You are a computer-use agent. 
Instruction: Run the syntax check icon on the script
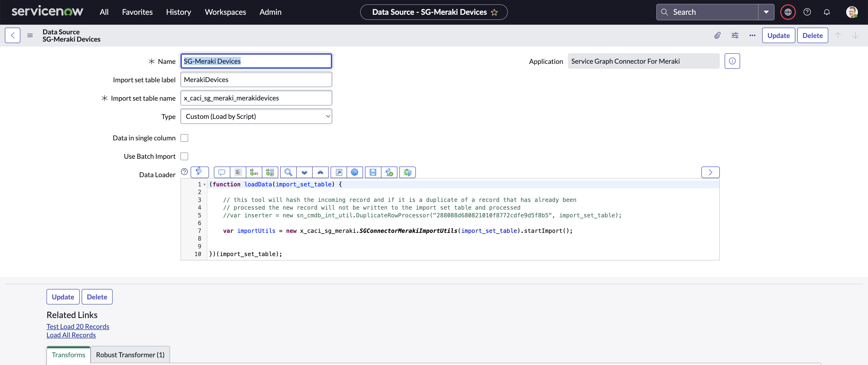click(389, 172)
